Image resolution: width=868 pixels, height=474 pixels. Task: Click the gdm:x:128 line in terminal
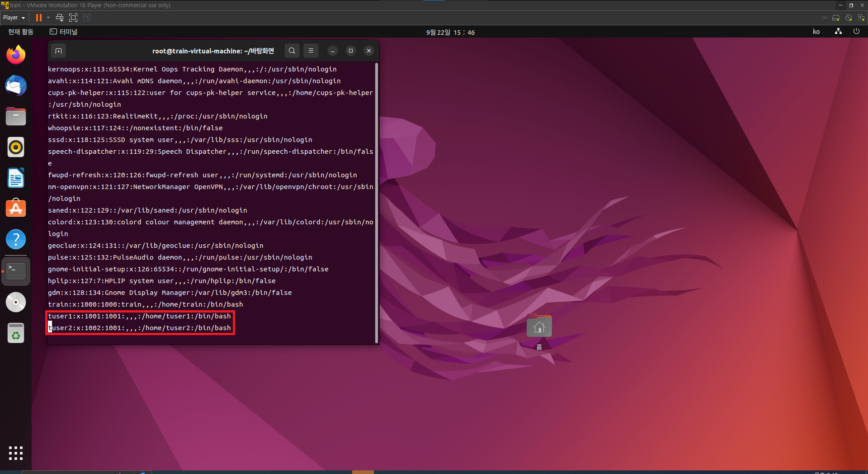coord(170,293)
